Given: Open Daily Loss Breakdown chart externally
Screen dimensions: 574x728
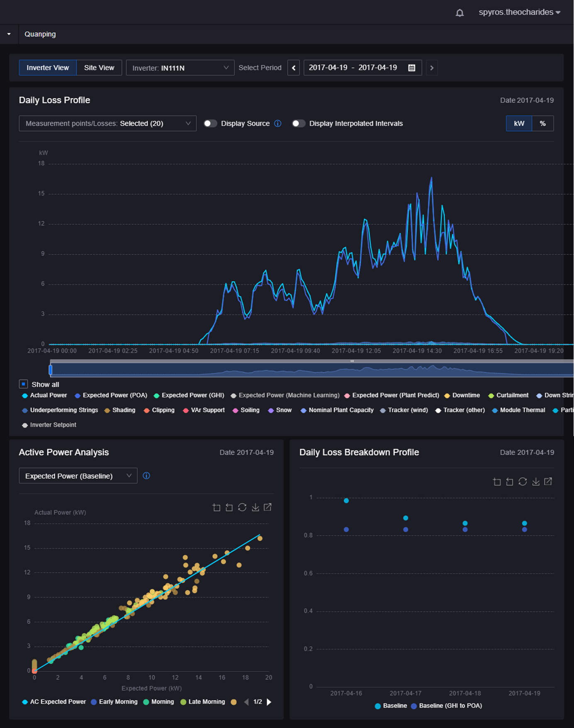Looking at the screenshot, I should pyautogui.click(x=548, y=481).
